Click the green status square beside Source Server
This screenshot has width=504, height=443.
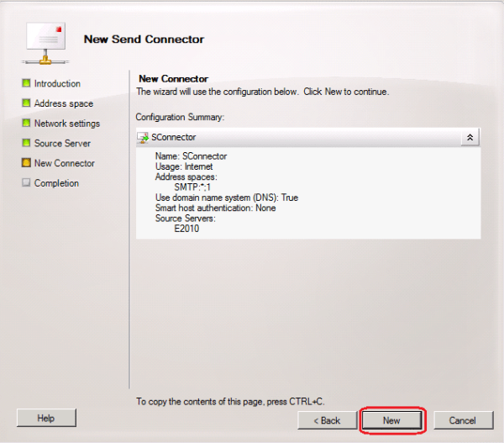pyautogui.click(x=26, y=144)
